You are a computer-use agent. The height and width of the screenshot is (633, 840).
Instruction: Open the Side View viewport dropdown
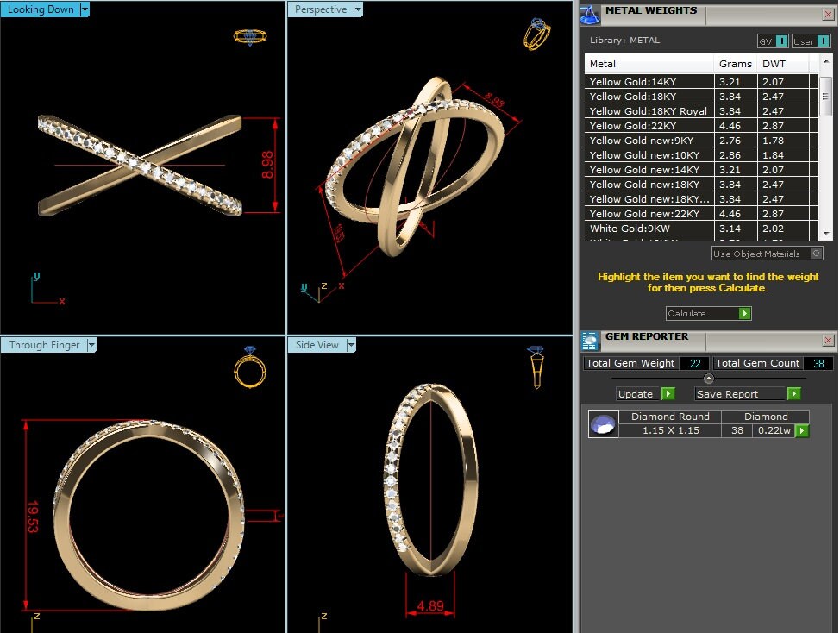pos(350,344)
